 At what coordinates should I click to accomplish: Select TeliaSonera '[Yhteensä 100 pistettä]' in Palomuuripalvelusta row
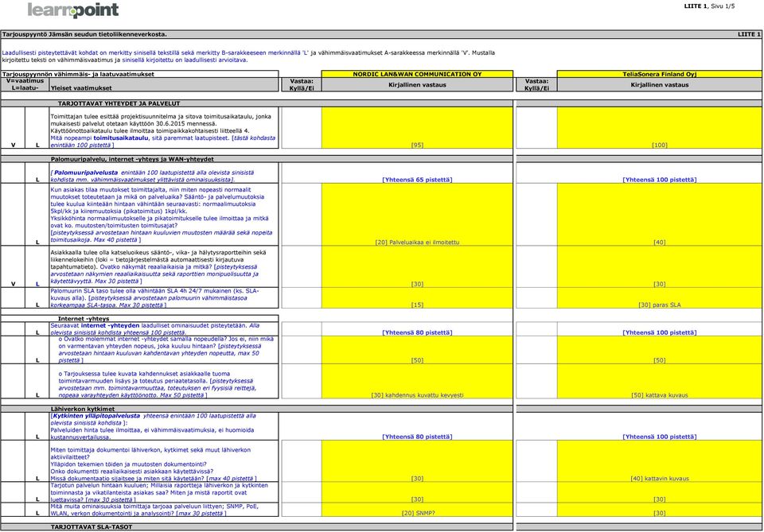coord(659,180)
